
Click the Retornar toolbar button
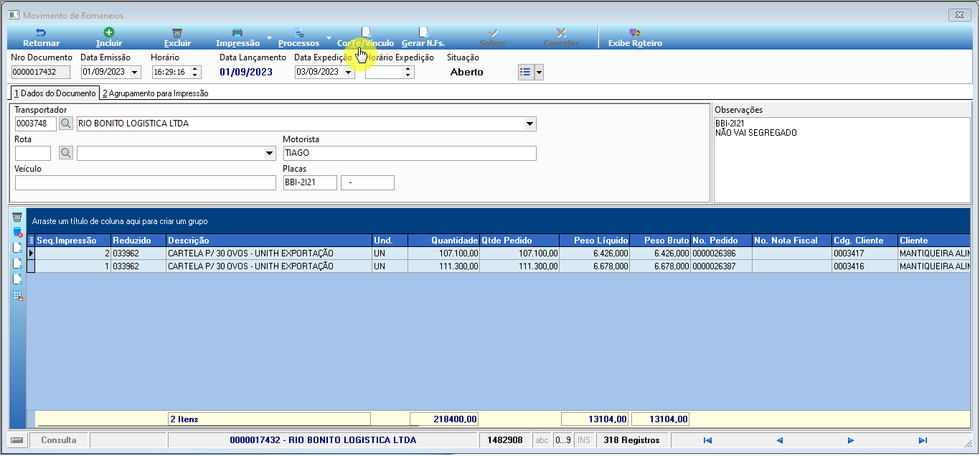click(41, 37)
